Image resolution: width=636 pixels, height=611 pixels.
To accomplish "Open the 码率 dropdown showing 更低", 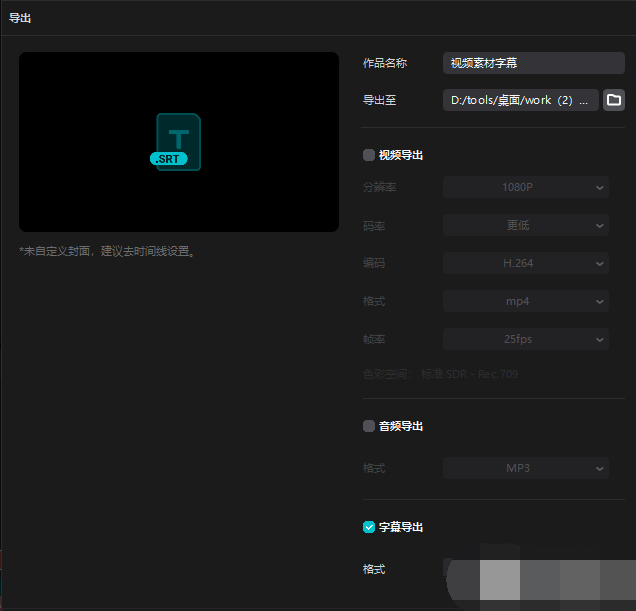I will pos(526,225).
